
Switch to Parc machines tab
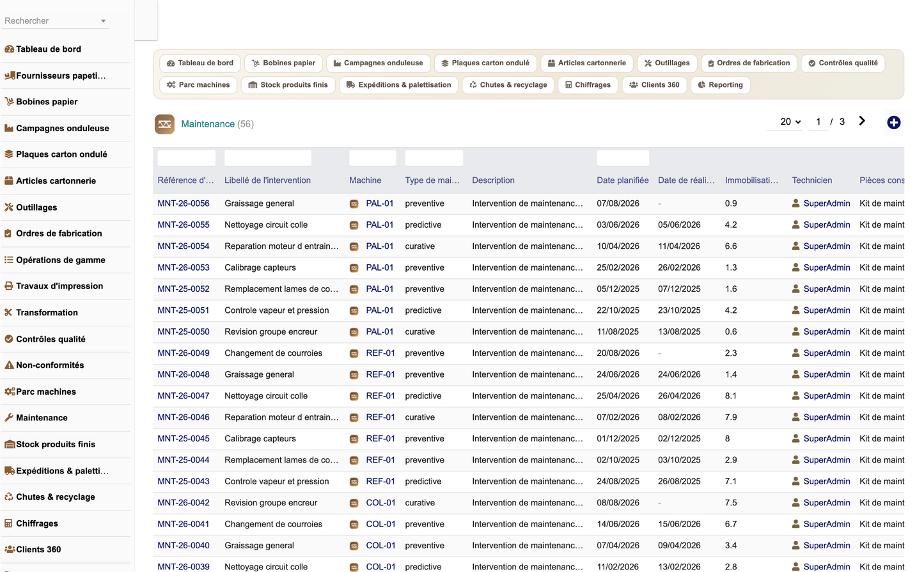198,85
